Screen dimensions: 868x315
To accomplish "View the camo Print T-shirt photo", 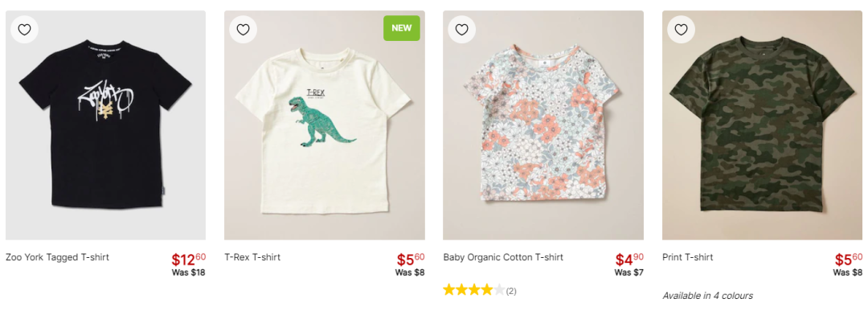I will tap(762, 125).
